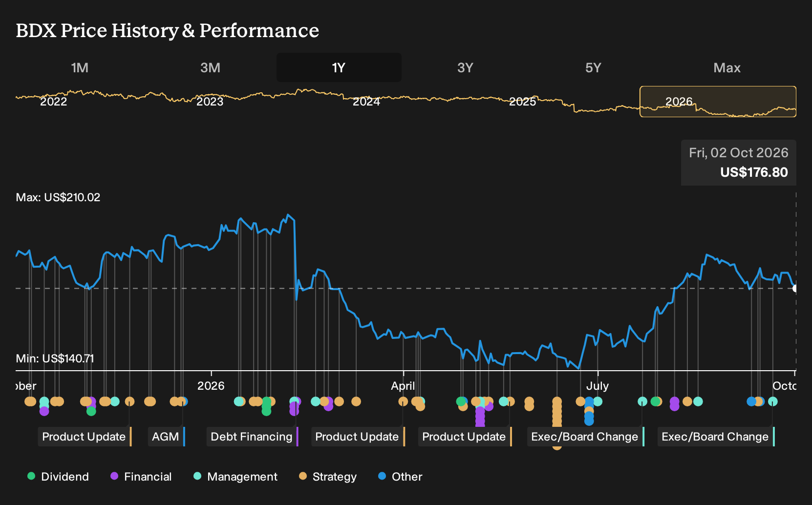
Task: Open the Product Update label before April
Action: [x=358, y=437]
